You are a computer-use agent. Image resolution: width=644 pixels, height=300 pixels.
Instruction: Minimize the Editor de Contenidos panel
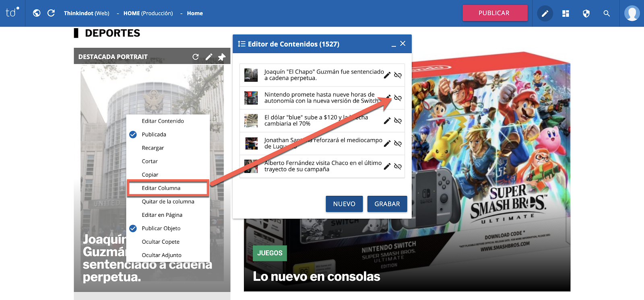pos(393,44)
